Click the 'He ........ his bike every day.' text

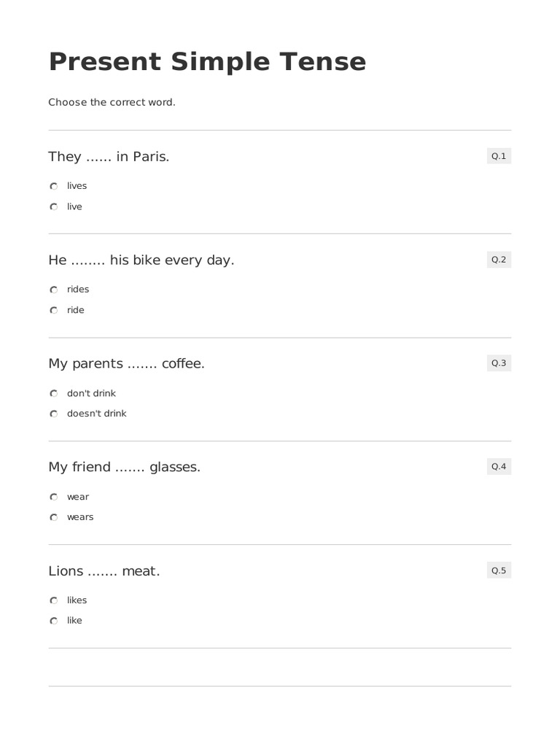point(141,260)
